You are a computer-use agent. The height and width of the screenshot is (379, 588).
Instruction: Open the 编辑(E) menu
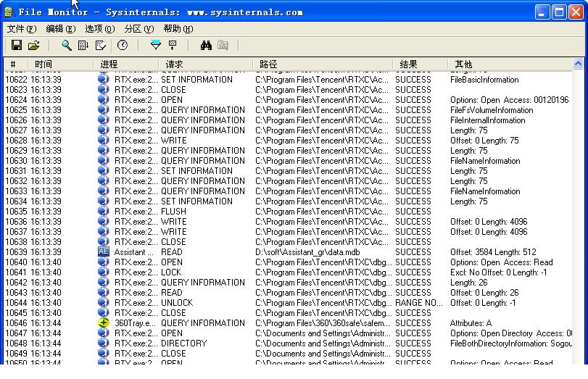tap(60, 29)
